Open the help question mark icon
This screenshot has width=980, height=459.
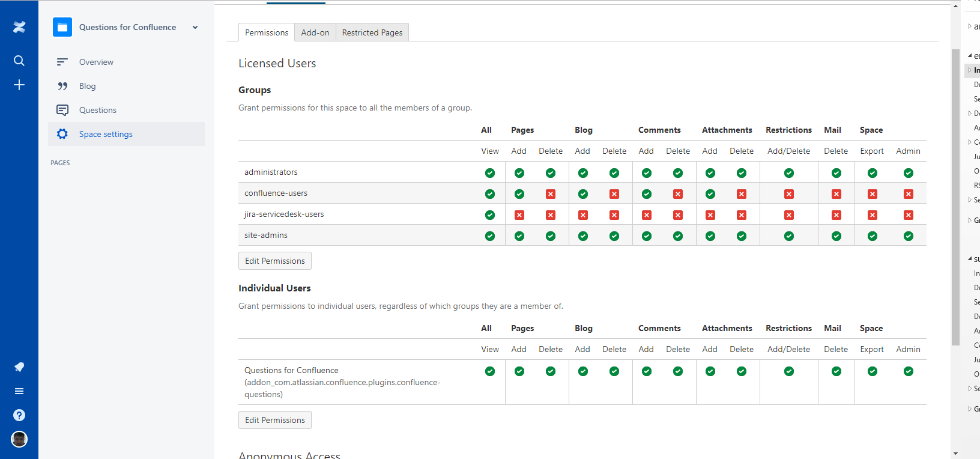tap(19, 415)
